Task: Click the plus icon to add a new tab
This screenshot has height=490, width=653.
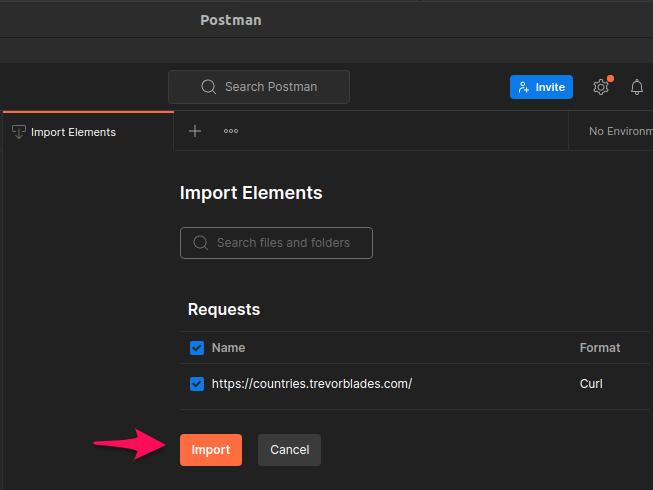Action: 195,131
